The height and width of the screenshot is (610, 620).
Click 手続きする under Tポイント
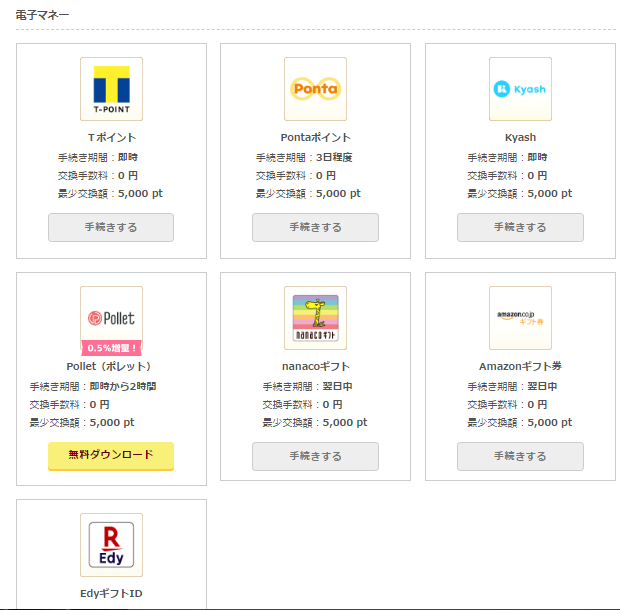(x=111, y=227)
